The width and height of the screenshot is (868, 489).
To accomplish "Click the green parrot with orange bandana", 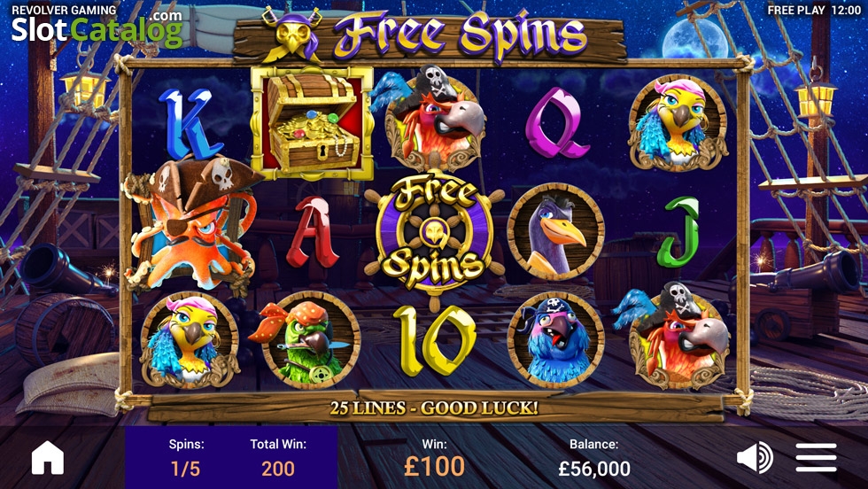I will (x=308, y=340).
